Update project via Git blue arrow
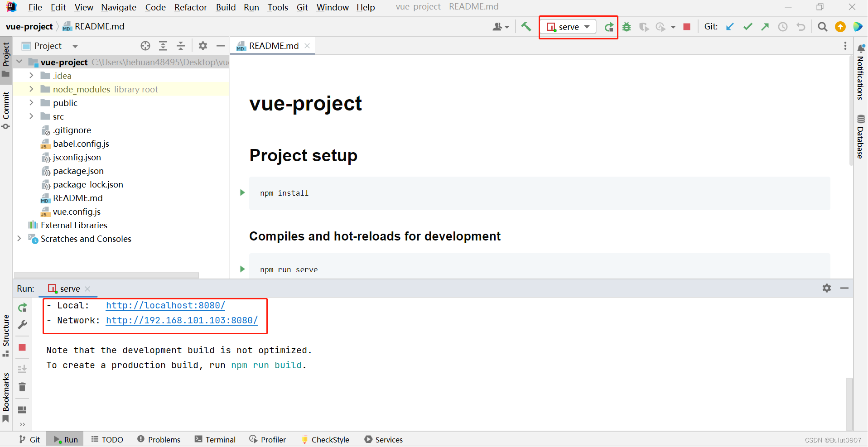This screenshot has width=868, height=447. (x=730, y=27)
